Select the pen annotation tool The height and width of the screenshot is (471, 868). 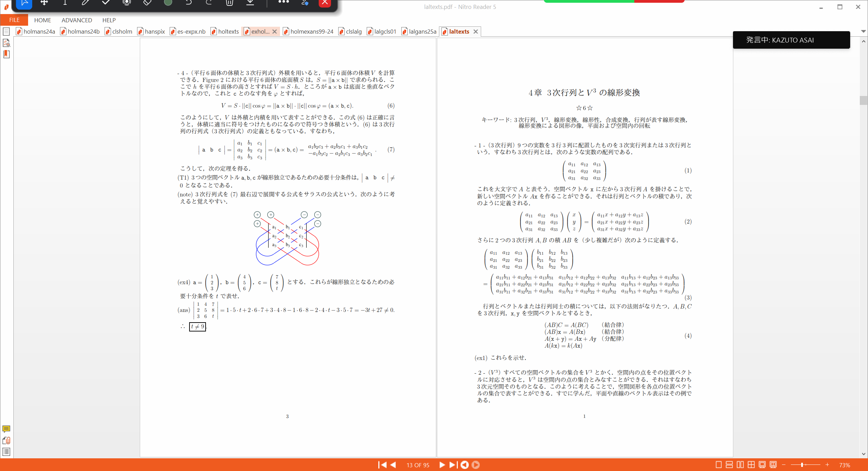point(85,3)
